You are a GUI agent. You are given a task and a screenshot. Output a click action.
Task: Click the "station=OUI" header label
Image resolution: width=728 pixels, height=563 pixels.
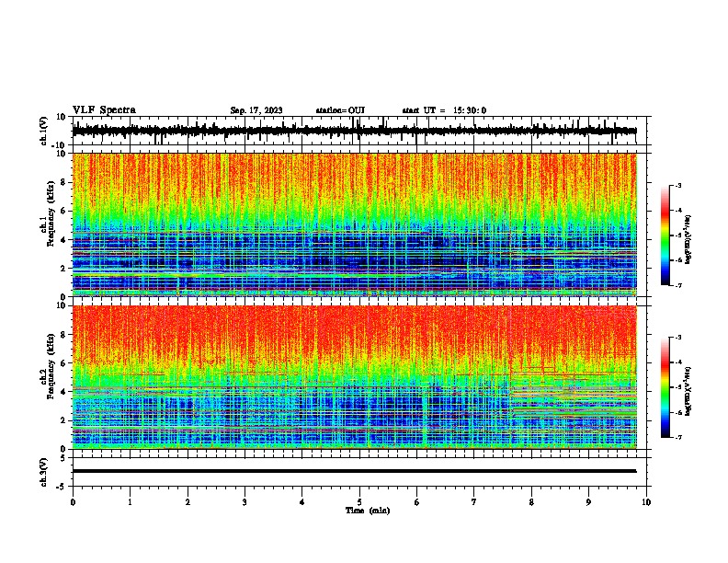[340, 110]
